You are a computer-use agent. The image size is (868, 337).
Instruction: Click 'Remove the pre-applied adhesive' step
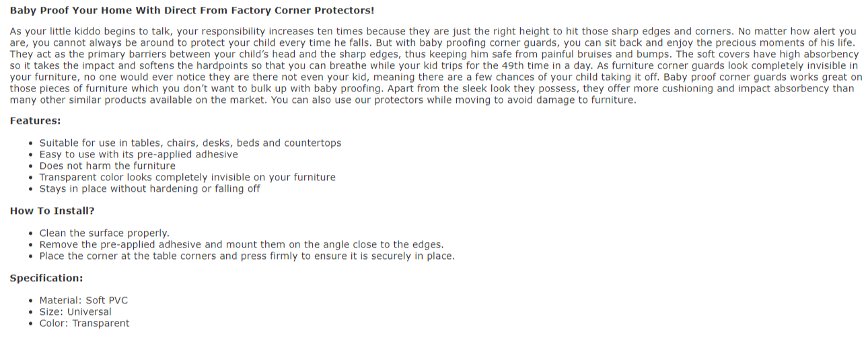(x=242, y=245)
